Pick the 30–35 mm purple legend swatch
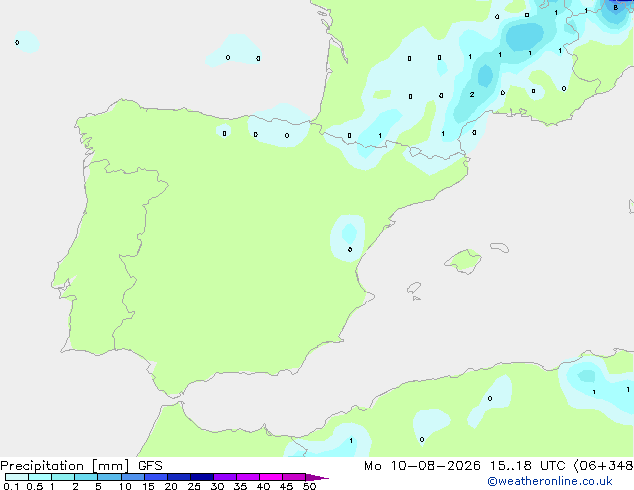Image resolution: width=634 pixels, height=490 pixels. (x=225, y=477)
